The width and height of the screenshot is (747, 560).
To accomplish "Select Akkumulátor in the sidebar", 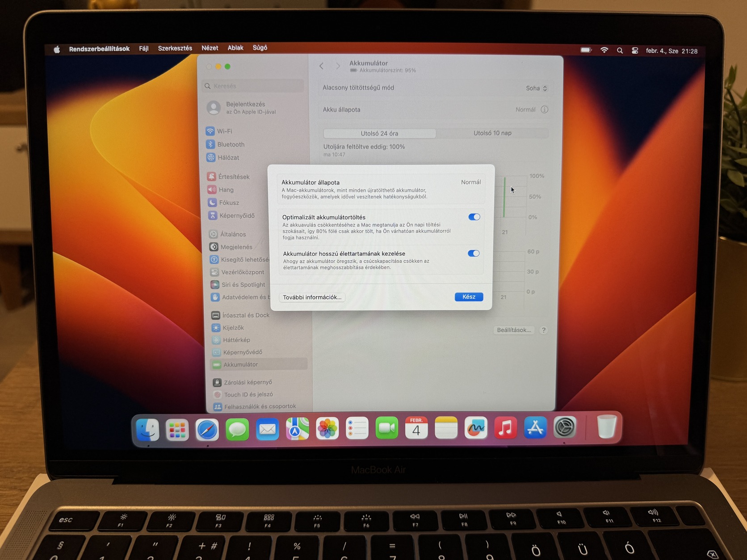I will click(x=259, y=364).
